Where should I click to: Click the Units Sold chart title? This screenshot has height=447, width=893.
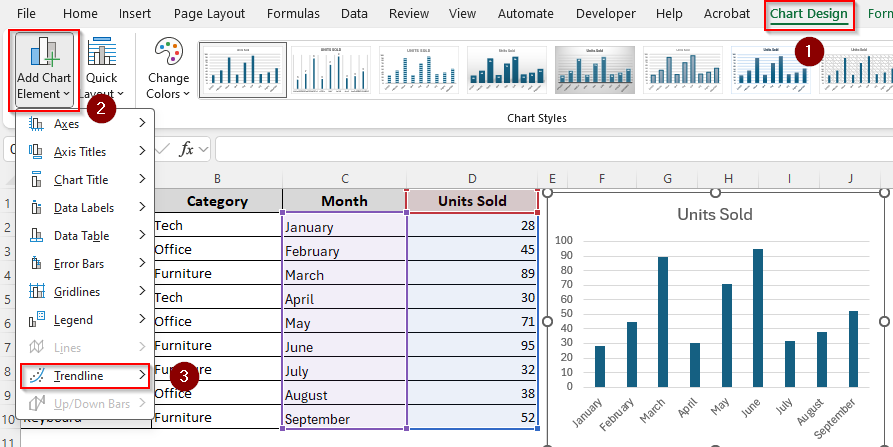point(714,214)
